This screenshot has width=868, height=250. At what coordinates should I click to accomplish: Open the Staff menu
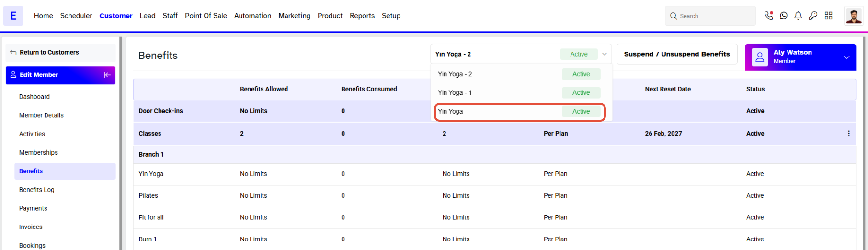click(x=170, y=16)
